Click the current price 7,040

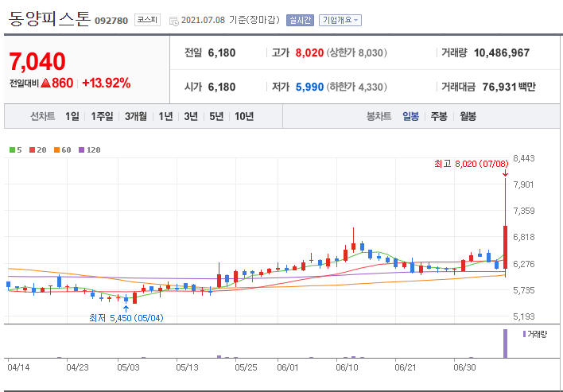pyautogui.click(x=37, y=61)
